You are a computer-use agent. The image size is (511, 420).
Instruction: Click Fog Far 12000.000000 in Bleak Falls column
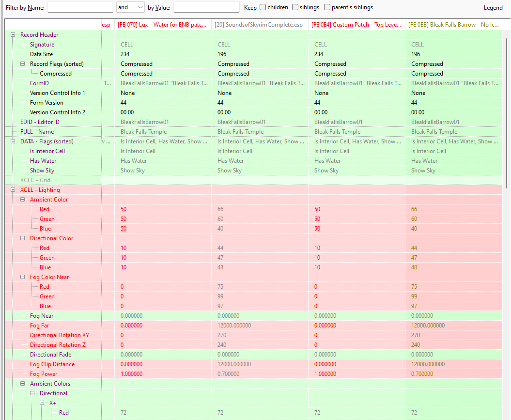(428, 326)
